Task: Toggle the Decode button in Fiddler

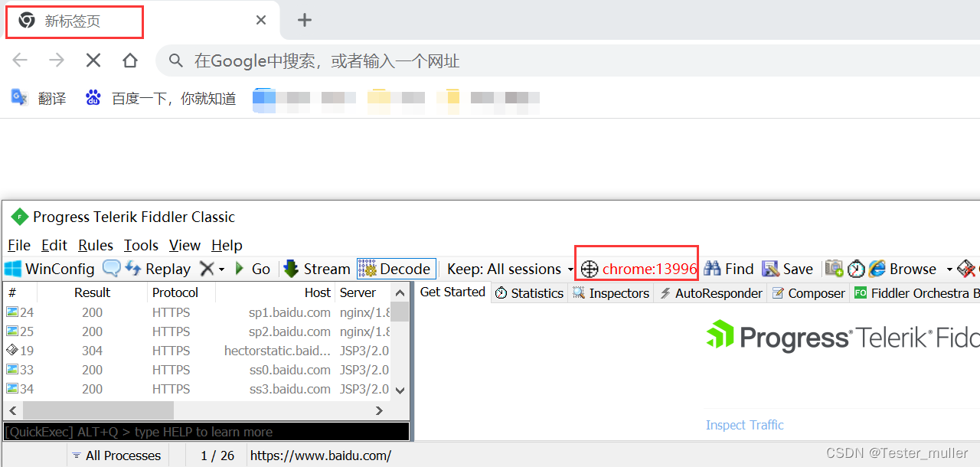Action: point(397,269)
